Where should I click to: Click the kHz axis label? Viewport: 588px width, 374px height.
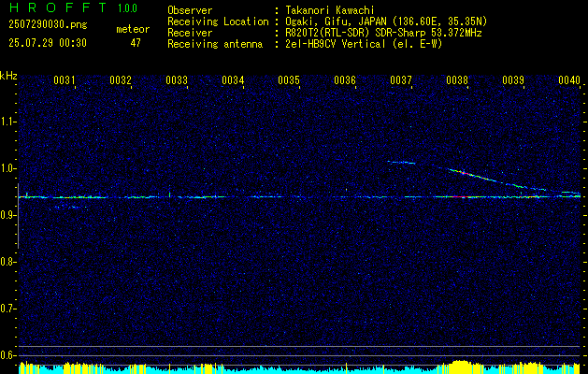click(x=8, y=76)
